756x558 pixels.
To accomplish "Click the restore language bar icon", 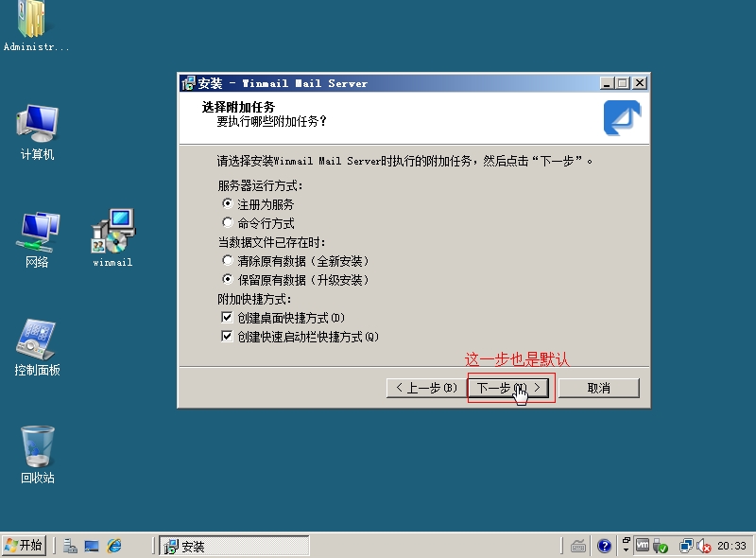I will point(626,541).
